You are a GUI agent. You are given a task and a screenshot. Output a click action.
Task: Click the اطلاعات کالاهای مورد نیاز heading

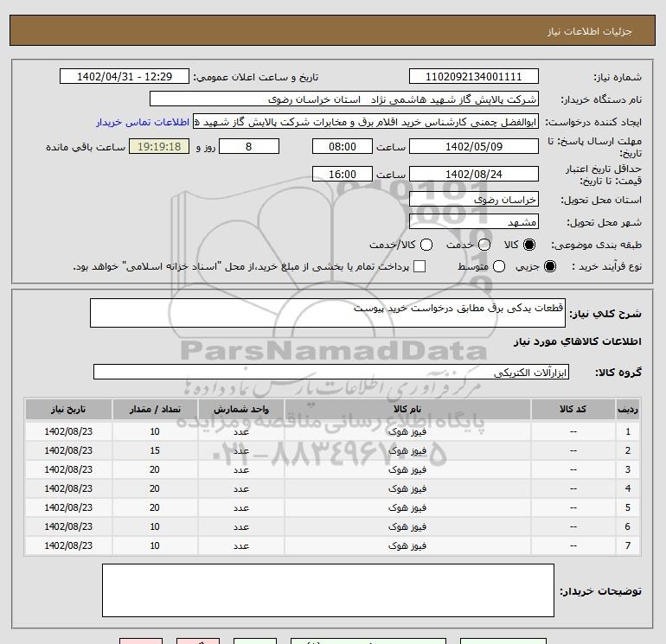578,341
